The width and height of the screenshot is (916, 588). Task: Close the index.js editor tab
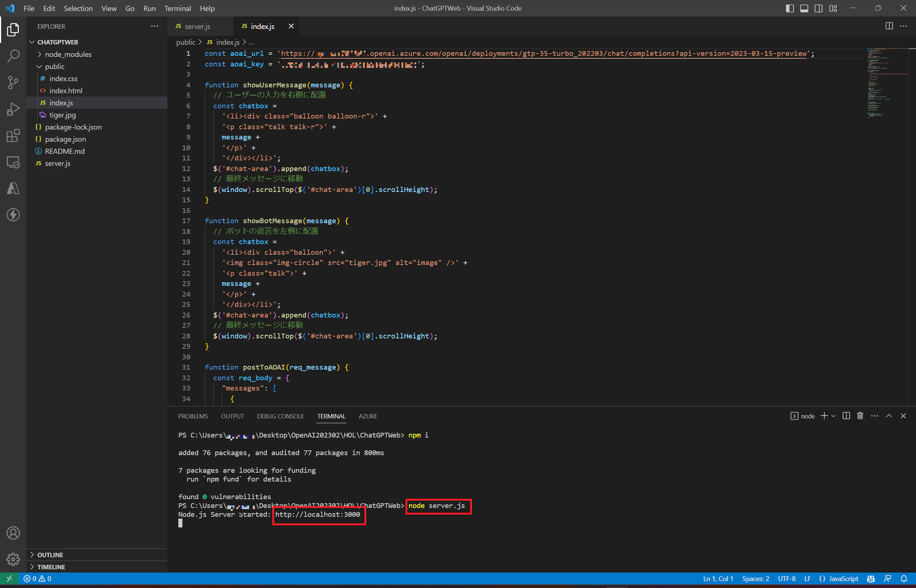[x=291, y=26]
